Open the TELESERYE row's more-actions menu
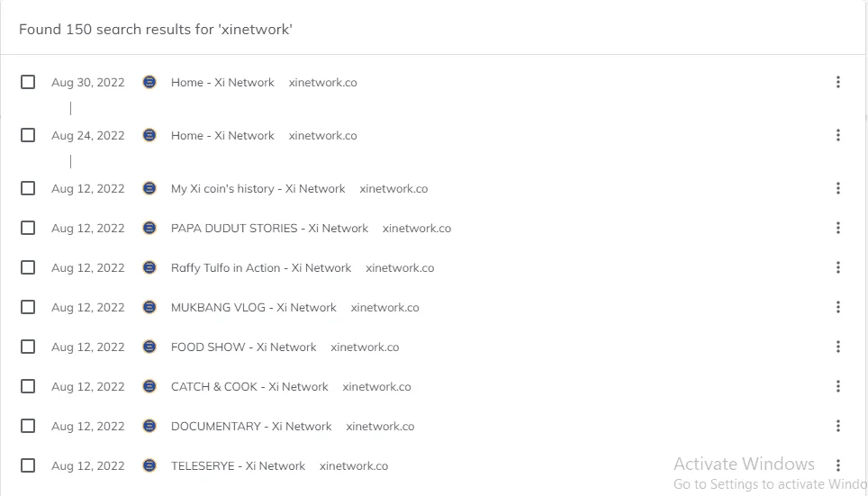Viewport: 868px width, 496px height. 838,465
